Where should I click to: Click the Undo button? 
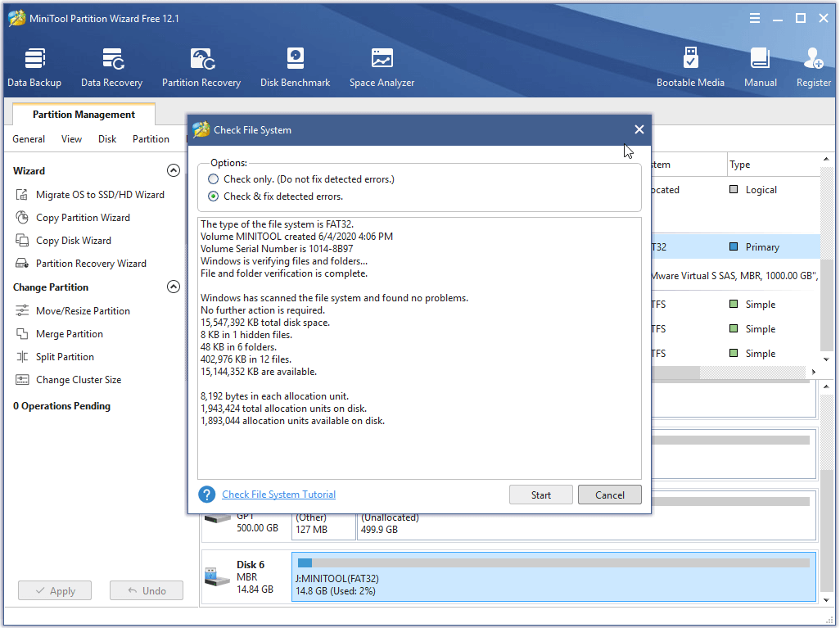pyautogui.click(x=147, y=590)
